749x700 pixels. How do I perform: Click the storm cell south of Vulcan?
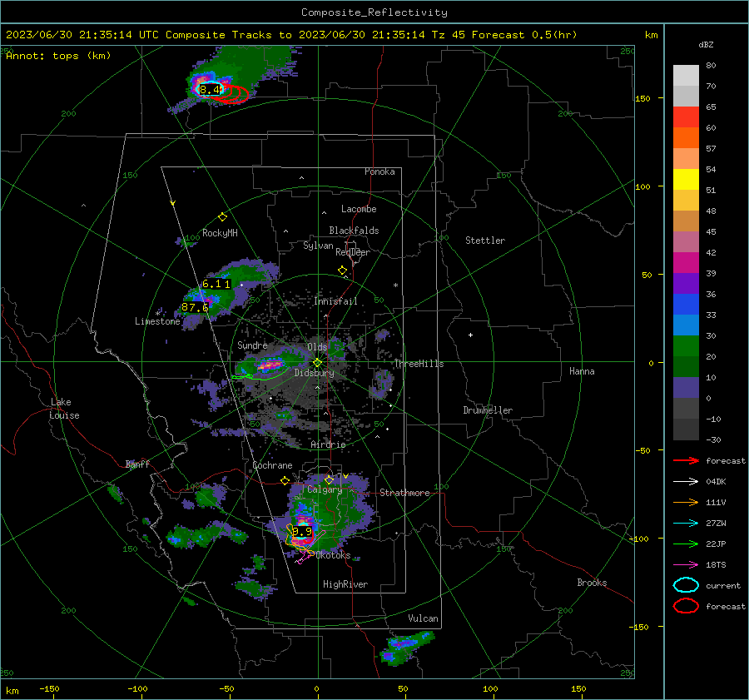pyautogui.click(x=407, y=648)
